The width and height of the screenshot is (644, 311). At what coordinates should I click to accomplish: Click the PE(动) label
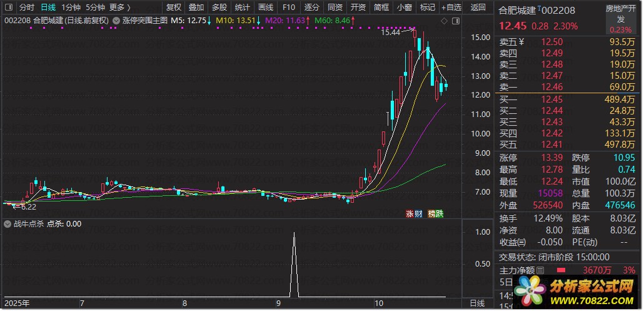tap(585, 242)
